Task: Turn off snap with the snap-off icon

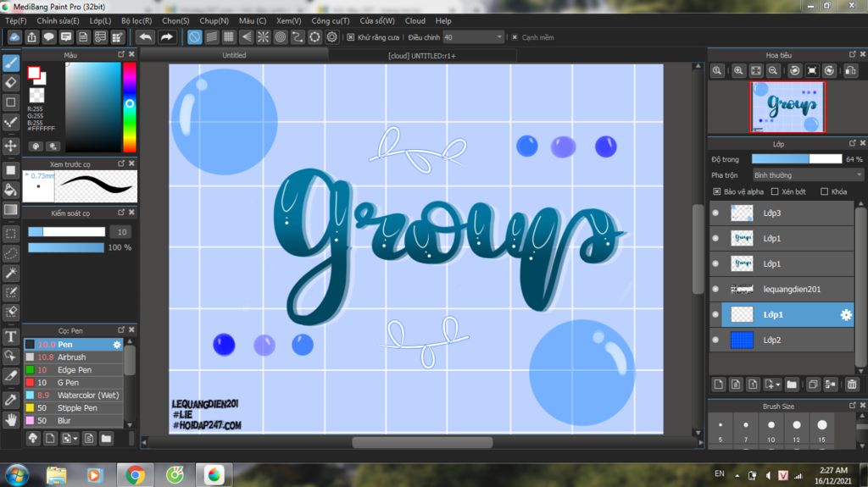Action: 194,37
